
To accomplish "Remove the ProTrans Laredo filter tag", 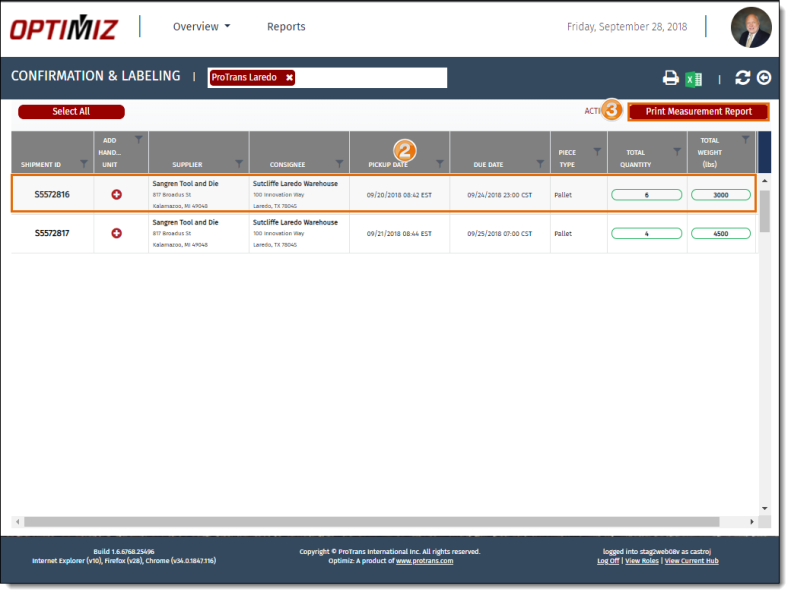I will (x=289, y=77).
